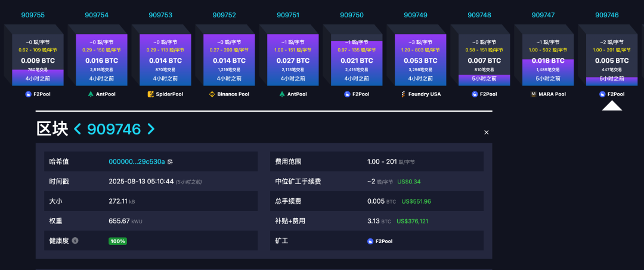Click block height link 909755
Viewport: 644px width, 270px height.
click(x=33, y=15)
